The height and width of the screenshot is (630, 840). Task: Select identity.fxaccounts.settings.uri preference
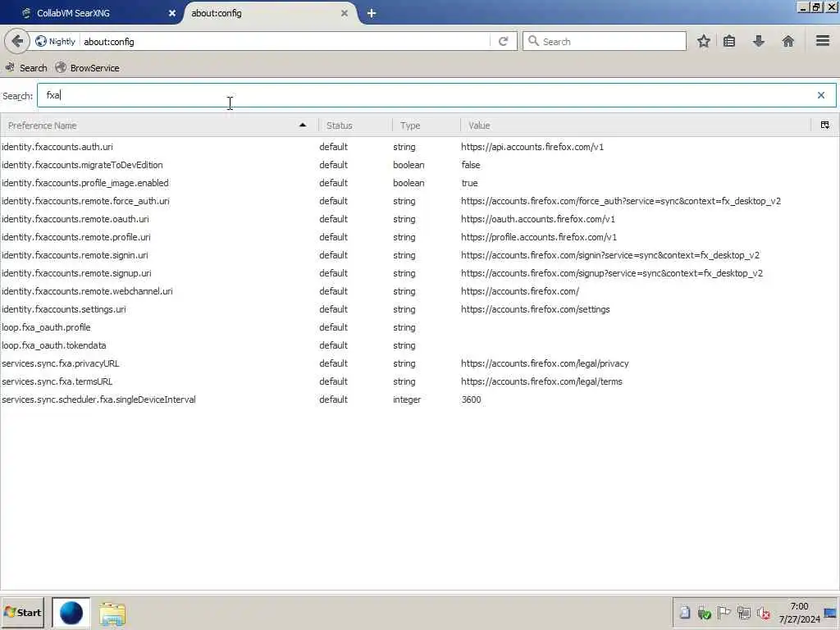pyautogui.click(x=419, y=309)
